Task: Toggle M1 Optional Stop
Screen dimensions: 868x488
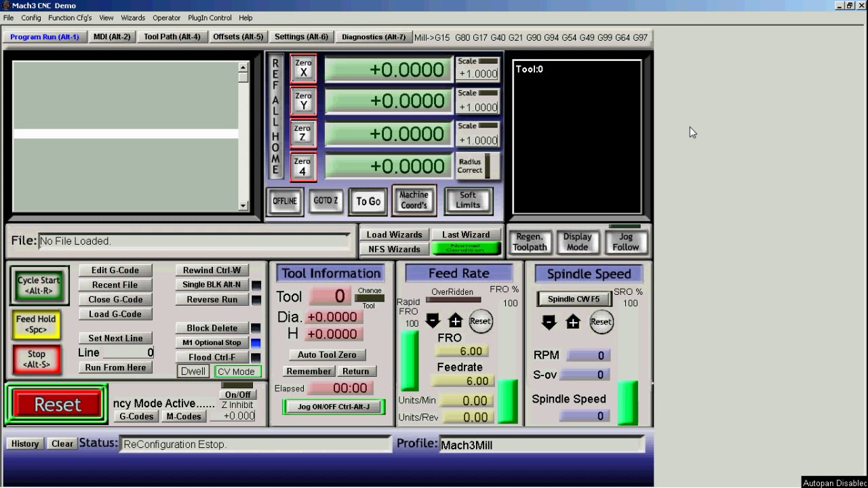Action: click(212, 343)
